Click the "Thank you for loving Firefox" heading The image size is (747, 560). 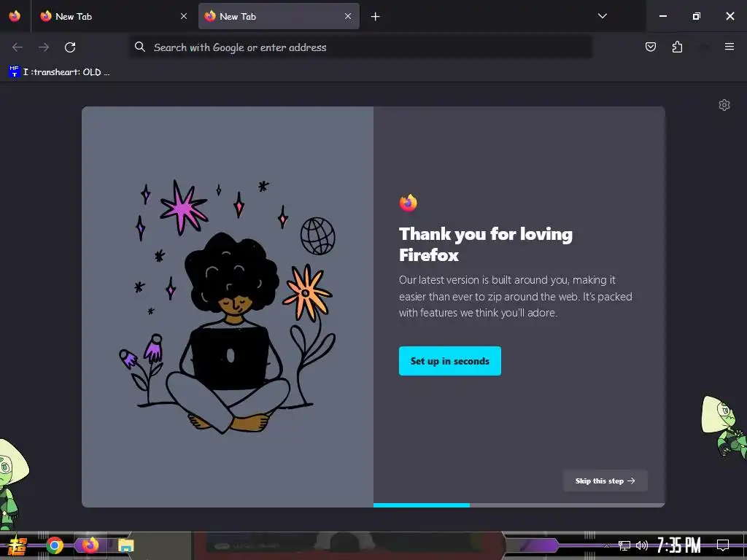(x=485, y=244)
